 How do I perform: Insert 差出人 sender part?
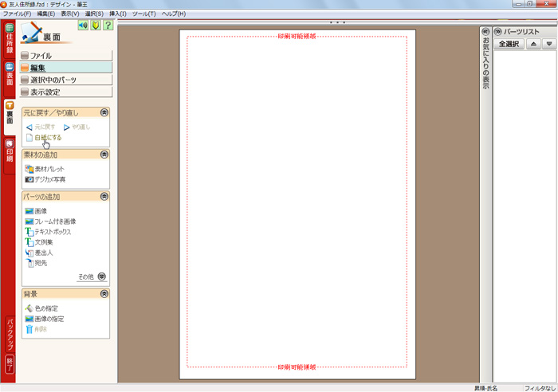click(44, 253)
